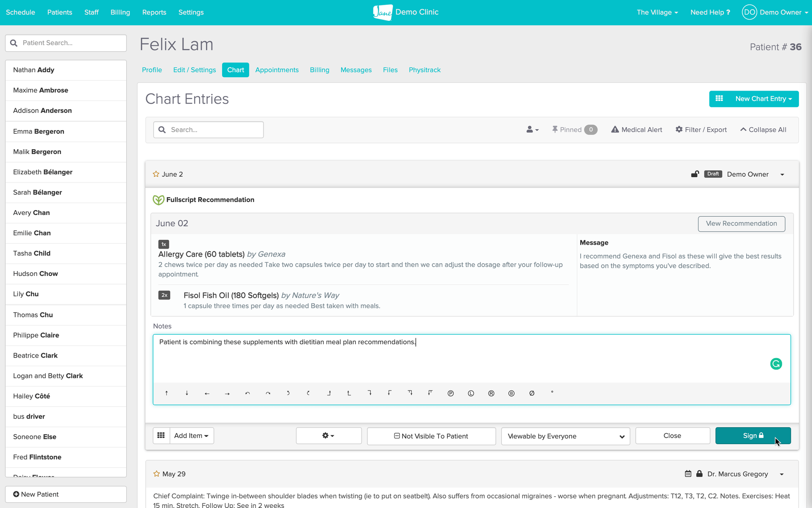Click the grid icon beside Add Item
Viewport: 812px width, 508px height.
(x=161, y=436)
